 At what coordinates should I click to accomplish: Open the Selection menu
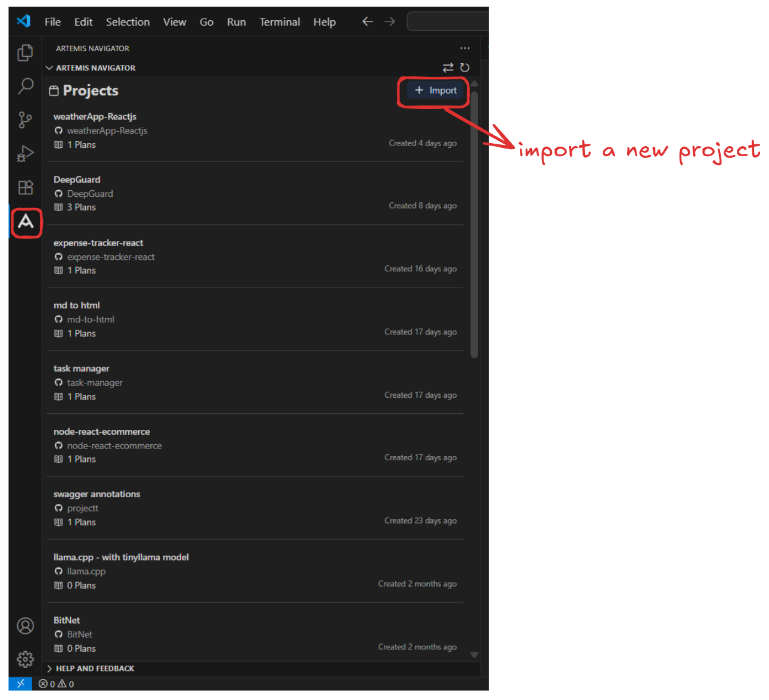(x=128, y=22)
